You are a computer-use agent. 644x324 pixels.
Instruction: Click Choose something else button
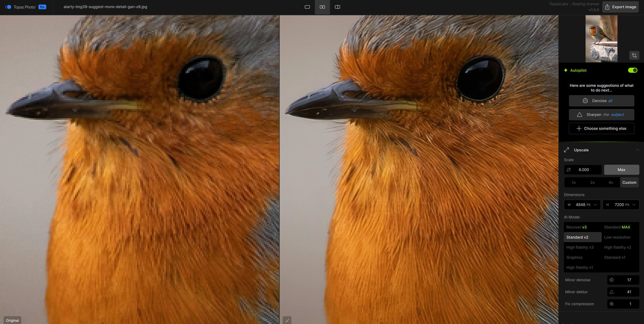click(x=601, y=128)
